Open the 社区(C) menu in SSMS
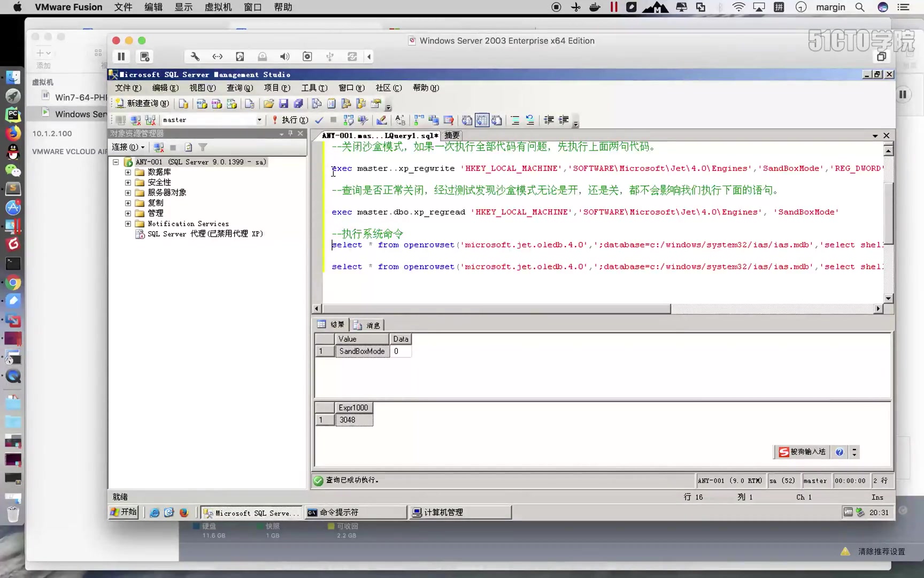Viewport: 924px width, 578px height. click(x=388, y=88)
